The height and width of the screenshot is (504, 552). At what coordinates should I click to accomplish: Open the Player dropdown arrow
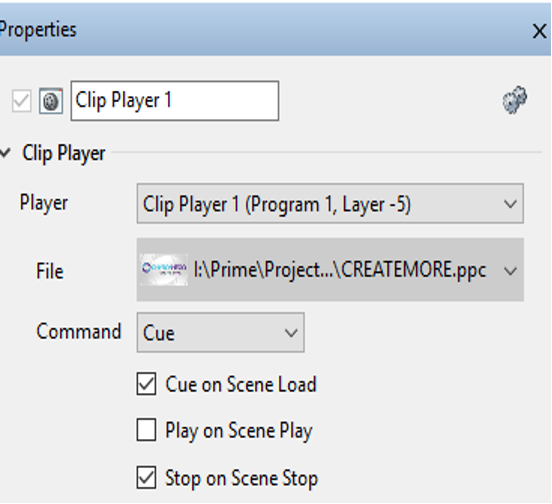tap(510, 204)
